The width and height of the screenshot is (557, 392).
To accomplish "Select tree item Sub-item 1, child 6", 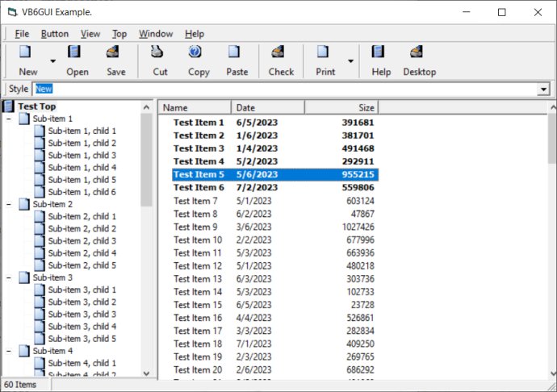I will [82, 192].
